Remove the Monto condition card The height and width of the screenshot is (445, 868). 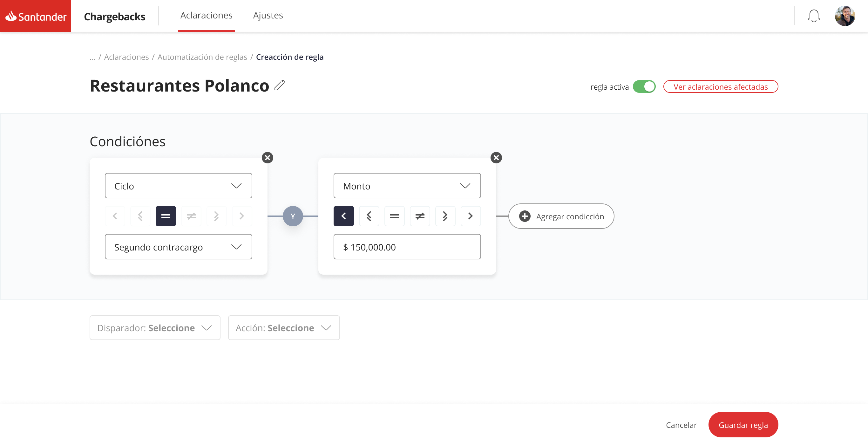pyautogui.click(x=496, y=157)
